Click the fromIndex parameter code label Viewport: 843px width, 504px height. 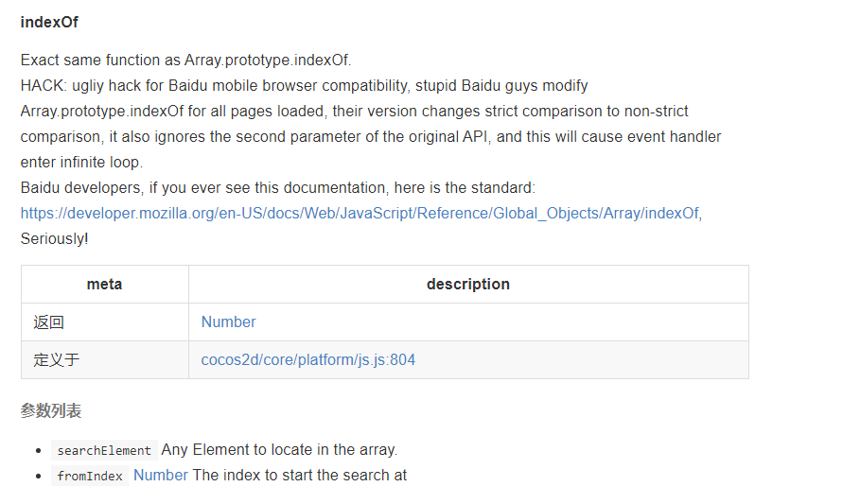tap(90, 477)
